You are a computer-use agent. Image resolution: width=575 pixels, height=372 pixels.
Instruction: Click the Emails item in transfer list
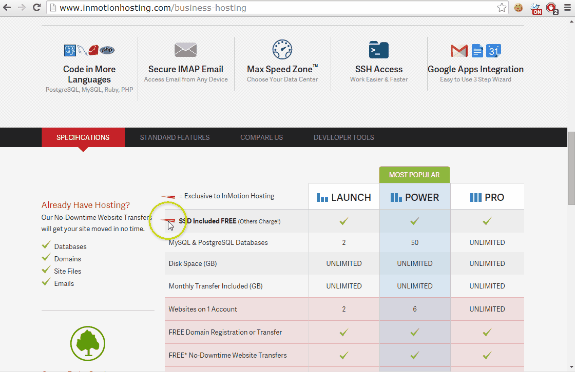point(64,283)
